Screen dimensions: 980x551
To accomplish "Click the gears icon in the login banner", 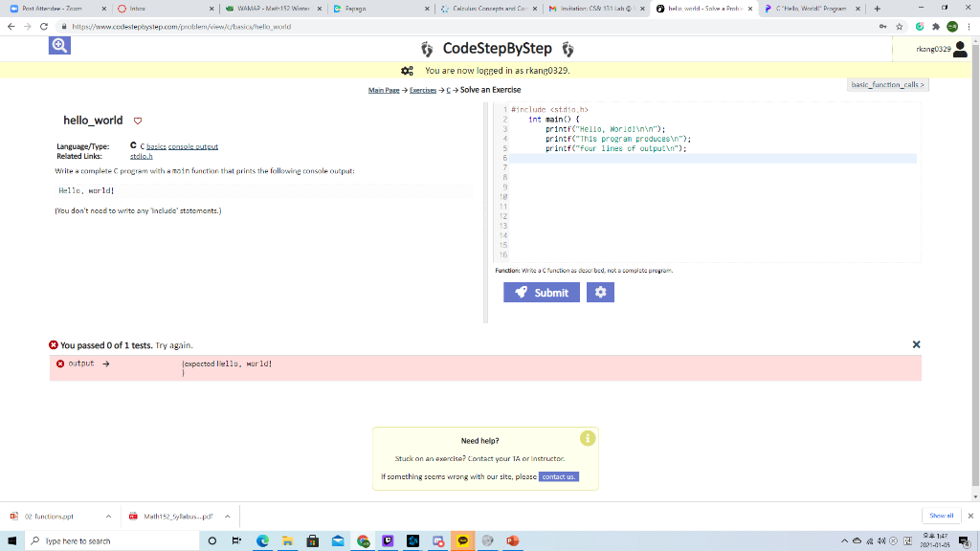I will tap(407, 71).
